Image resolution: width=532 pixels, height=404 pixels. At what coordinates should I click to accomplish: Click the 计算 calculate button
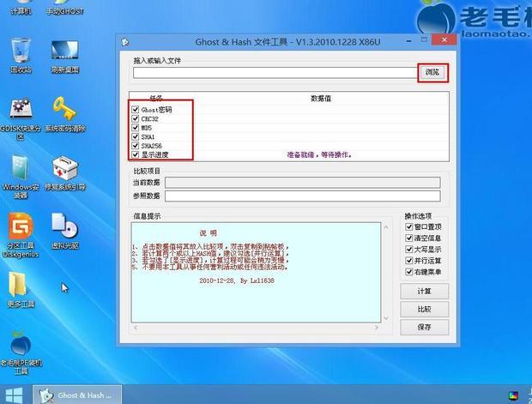click(x=425, y=292)
